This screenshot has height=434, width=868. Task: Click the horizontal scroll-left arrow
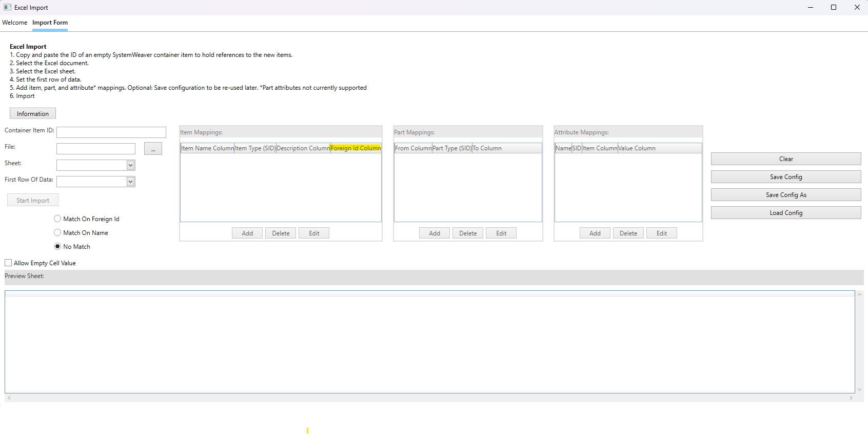(x=9, y=398)
